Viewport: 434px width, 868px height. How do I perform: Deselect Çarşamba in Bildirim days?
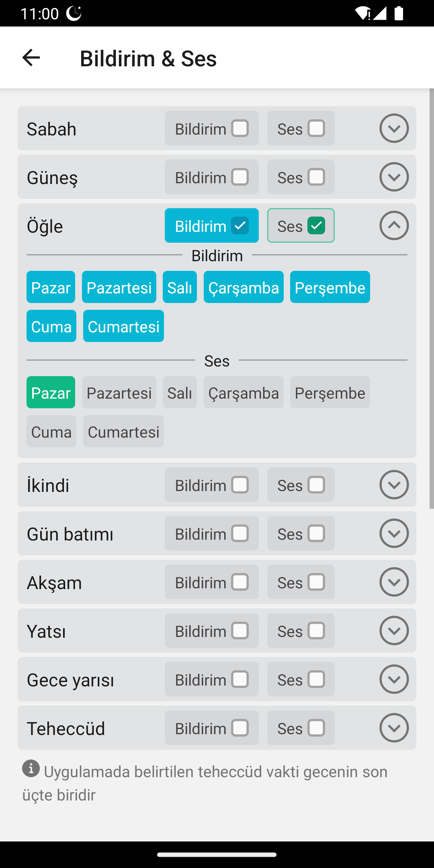click(244, 287)
